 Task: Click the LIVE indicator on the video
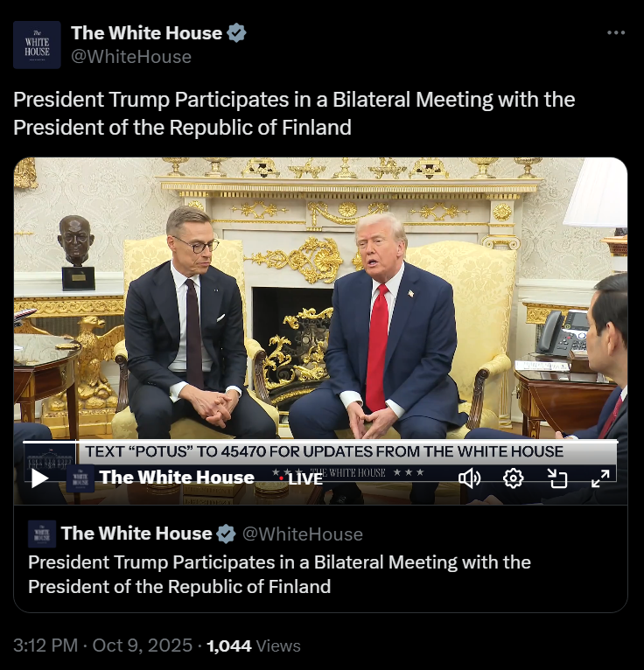coord(301,479)
